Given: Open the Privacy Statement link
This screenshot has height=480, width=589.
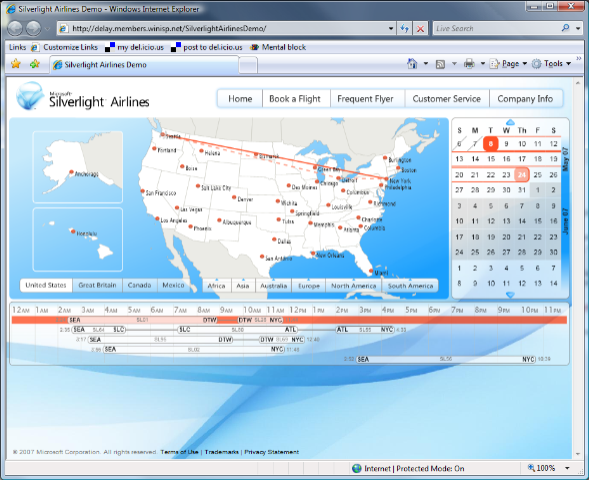Looking at the screenshot, I should 272,452.
